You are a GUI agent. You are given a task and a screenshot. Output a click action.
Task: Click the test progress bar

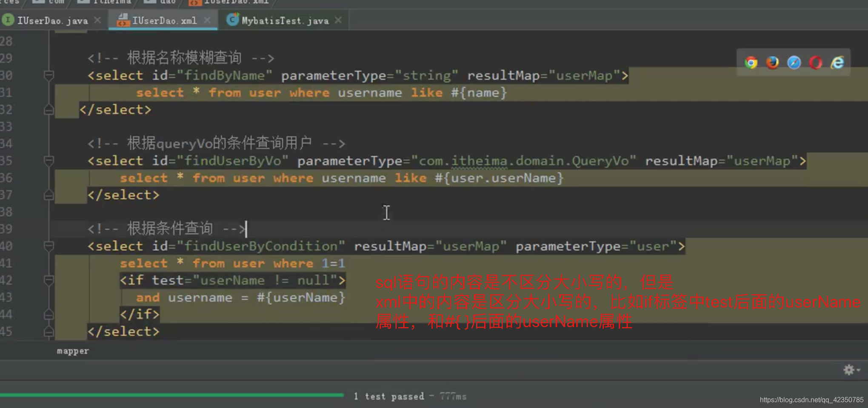pyautogui.click(x=172, y=395)
